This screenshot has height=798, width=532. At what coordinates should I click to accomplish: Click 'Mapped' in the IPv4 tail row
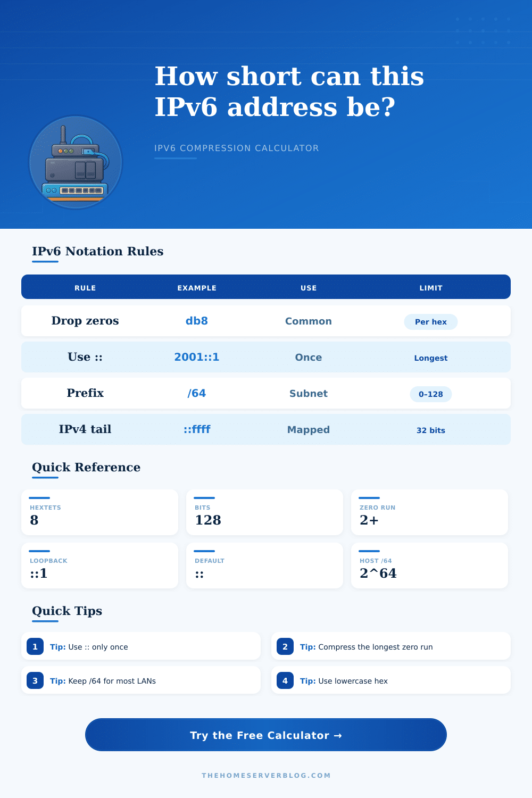click(x=309, y=429)
